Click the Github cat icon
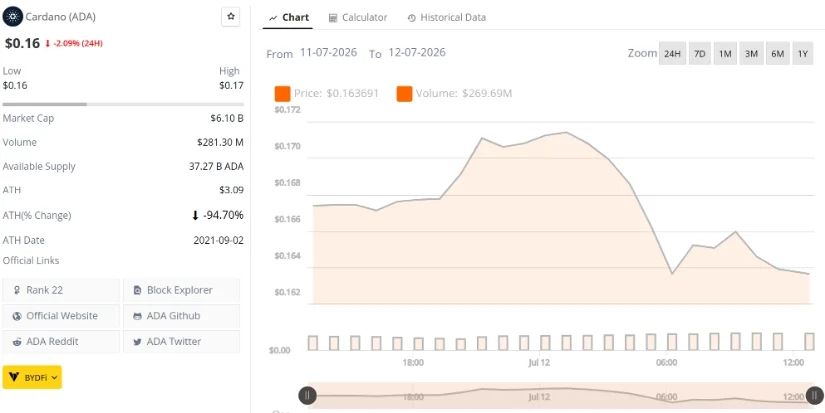 pos(137,316)
